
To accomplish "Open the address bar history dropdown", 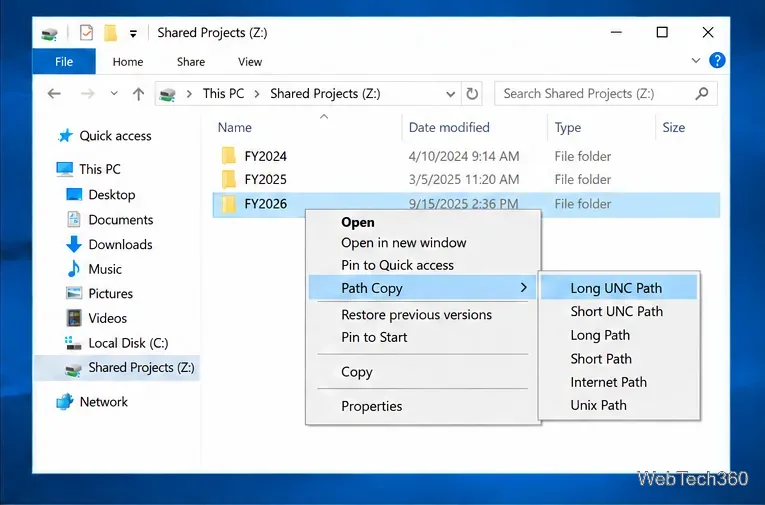I will click(450, 94).
